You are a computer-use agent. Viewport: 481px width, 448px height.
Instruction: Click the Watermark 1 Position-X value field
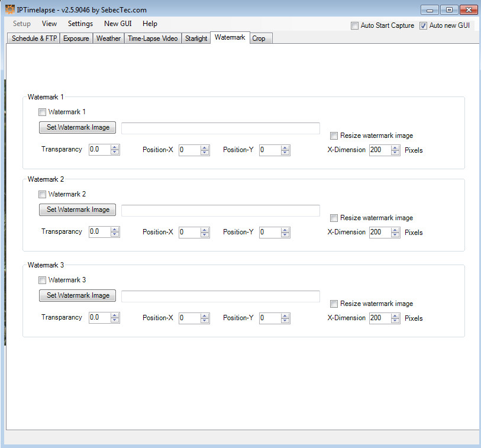point(189,150)
